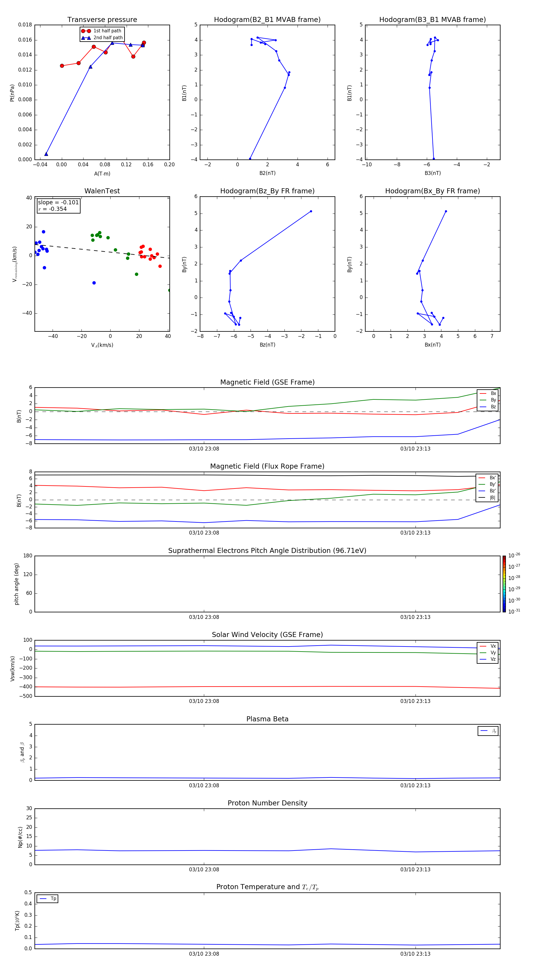The height and width of the screenshot is (980, 535).
Task: Click 'Np(#/cc)' y-axis label
Action: [20, 837]
